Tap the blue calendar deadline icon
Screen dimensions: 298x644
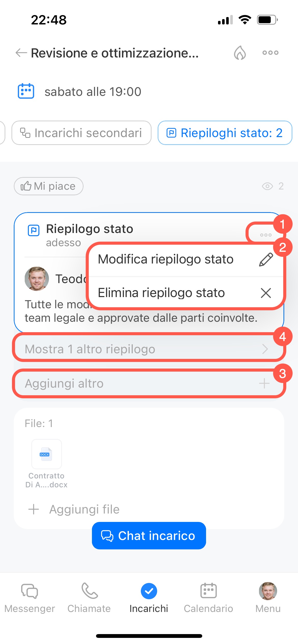point(26,91)
